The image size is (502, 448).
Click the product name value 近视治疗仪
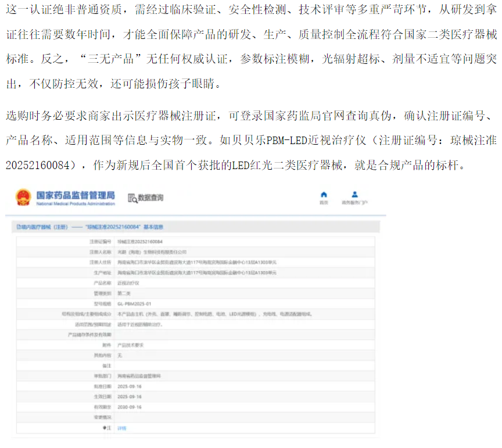click(127, 282)
